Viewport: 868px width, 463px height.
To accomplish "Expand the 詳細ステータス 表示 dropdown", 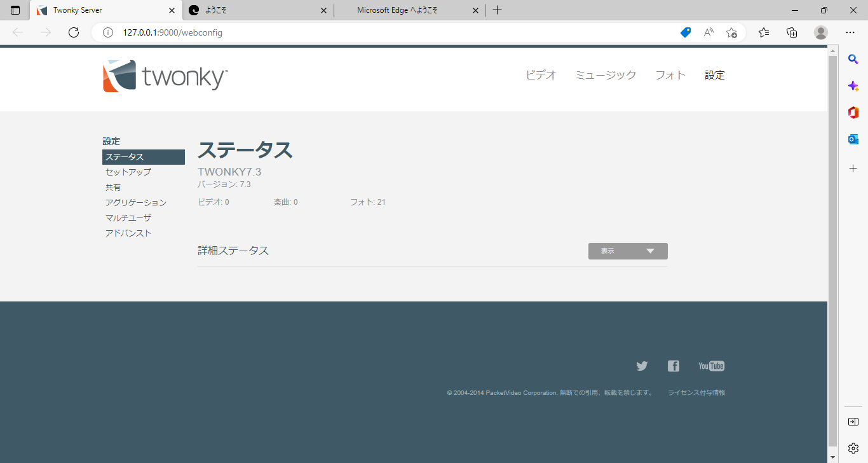I will tap(628, 251).
